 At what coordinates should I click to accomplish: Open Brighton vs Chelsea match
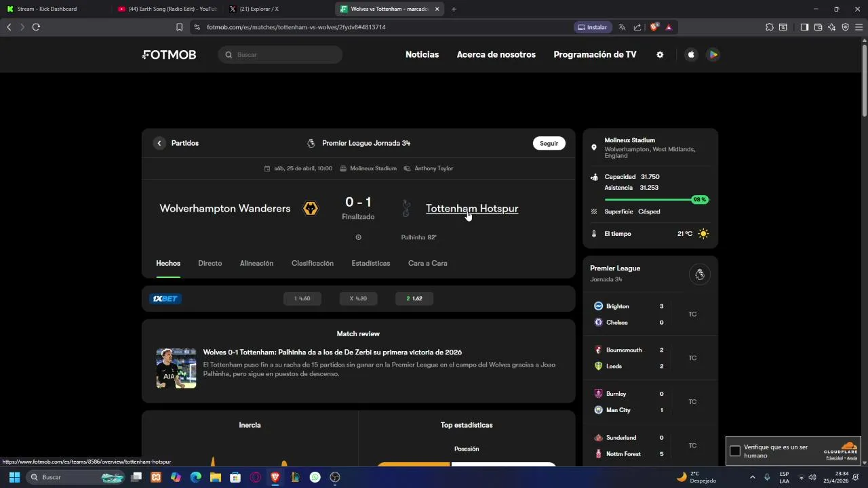pos(650,314)
